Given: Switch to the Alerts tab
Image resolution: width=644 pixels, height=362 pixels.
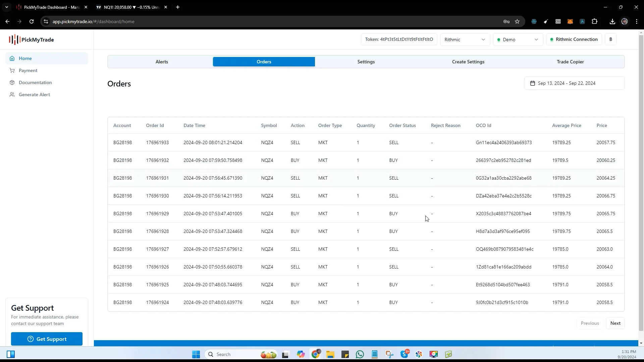Looking at the screenshot, I should tap(161, 61).
